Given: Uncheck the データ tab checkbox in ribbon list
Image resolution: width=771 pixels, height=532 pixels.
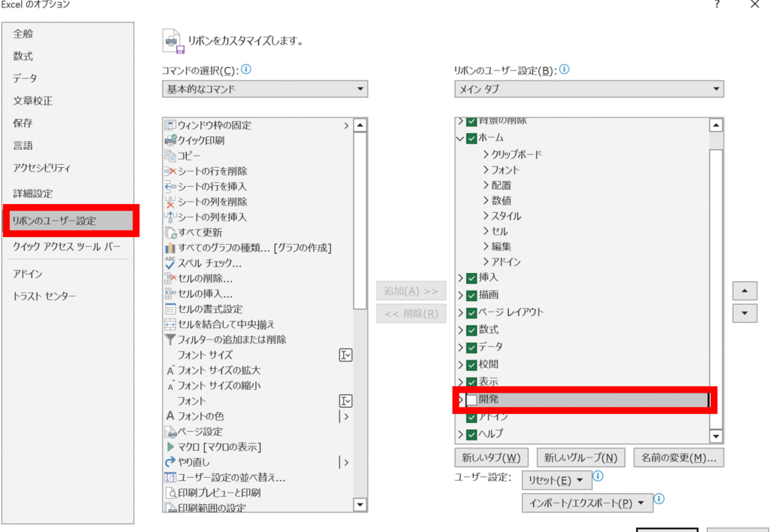Looking at the screenshot, I should tap(471, 348).
